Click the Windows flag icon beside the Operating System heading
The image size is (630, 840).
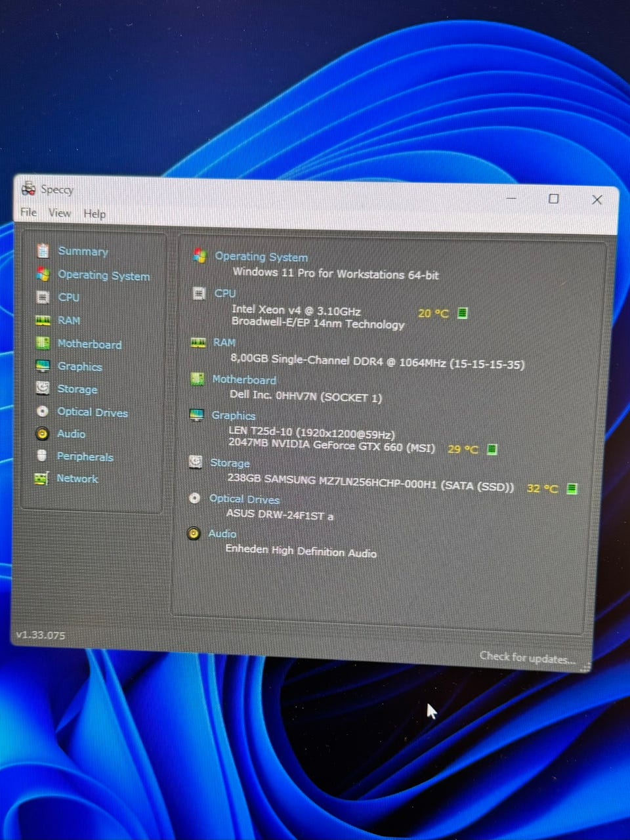200,256
